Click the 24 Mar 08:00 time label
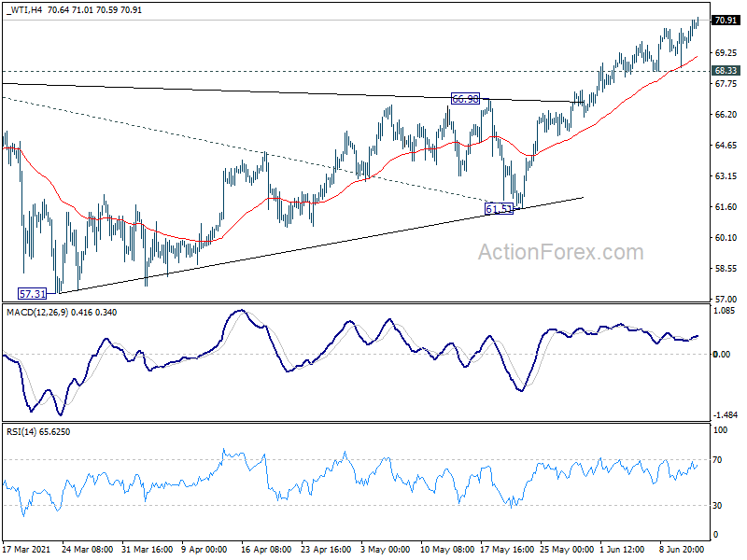The width and height of the screenshot is (747, 560). pos(87,549)
